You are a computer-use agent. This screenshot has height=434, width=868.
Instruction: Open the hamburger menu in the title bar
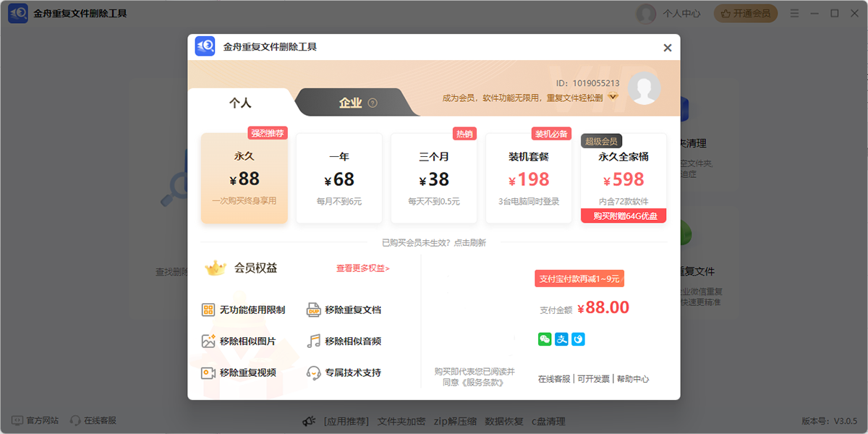794,13
